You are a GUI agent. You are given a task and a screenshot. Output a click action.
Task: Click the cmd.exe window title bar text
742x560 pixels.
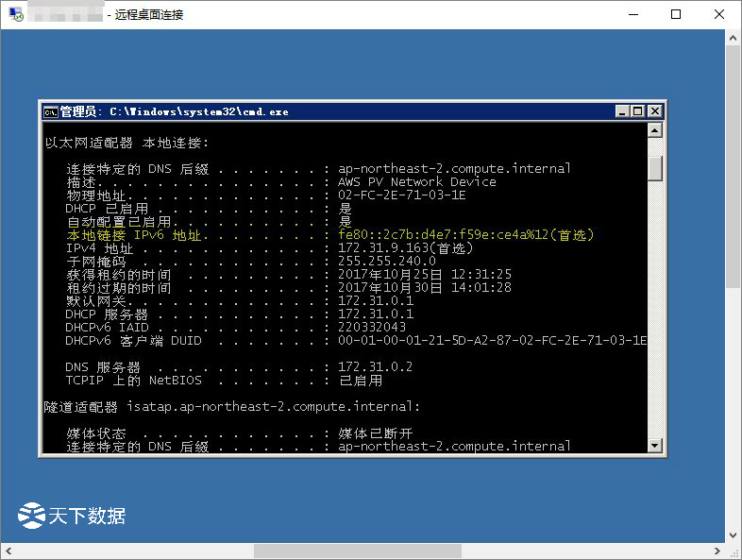point(175,111)
